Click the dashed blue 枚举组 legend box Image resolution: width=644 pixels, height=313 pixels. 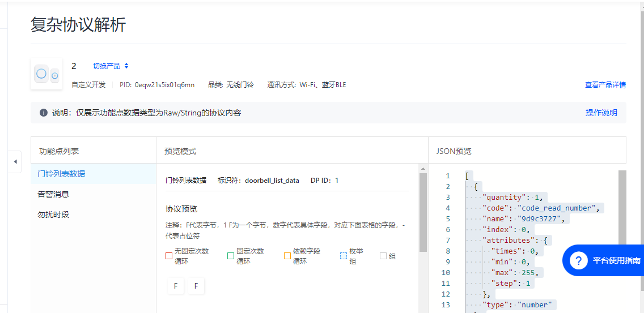[x=344, y=256]
